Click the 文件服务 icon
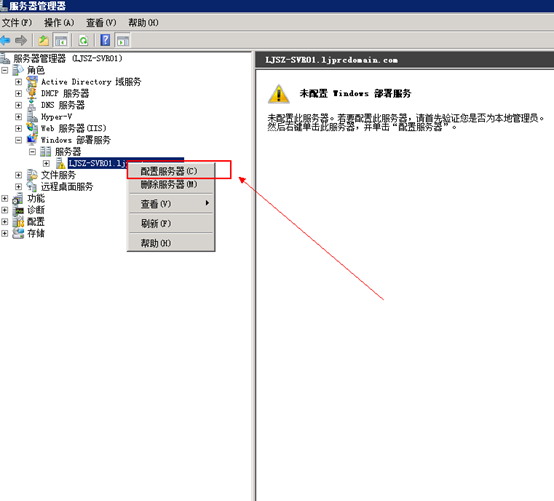The height and width of the screenshot is (501, 554). (32, 175)
